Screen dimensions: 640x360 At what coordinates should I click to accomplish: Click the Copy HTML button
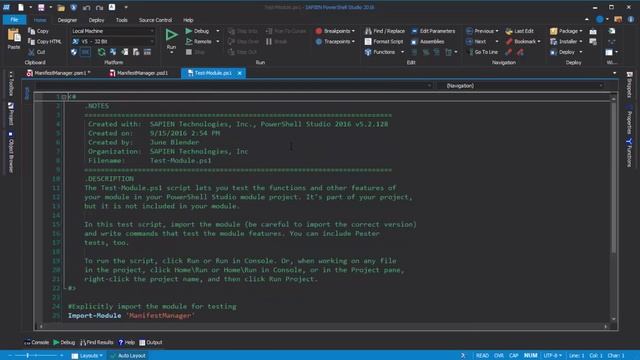[x=44, y=42]
